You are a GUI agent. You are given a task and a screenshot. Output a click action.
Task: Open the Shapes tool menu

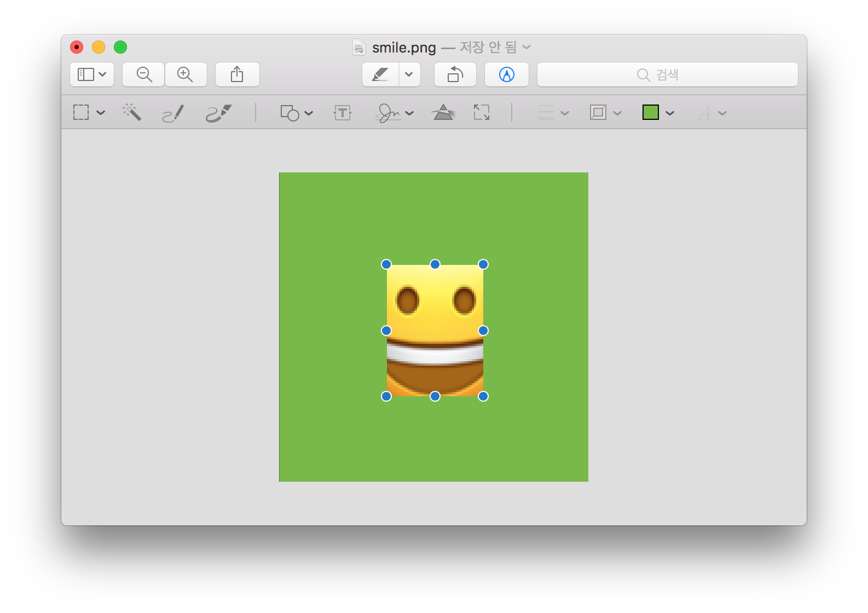290,113
